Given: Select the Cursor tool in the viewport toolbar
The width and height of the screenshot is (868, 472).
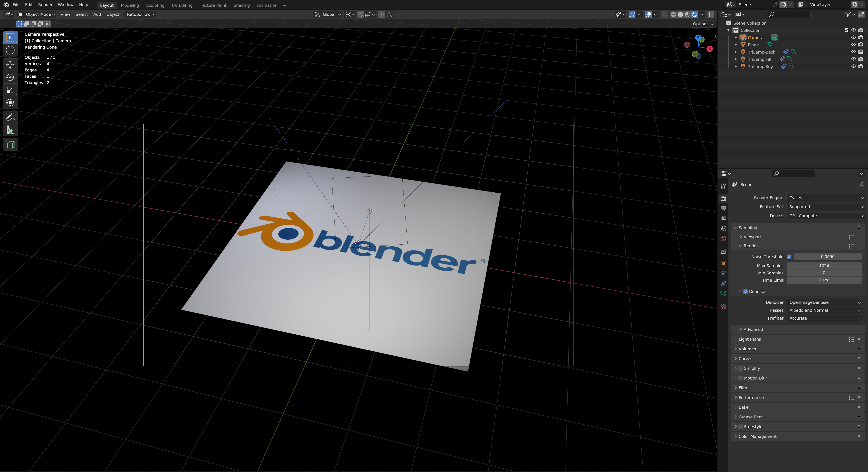Looking at the screenshot, I should 10,50.
